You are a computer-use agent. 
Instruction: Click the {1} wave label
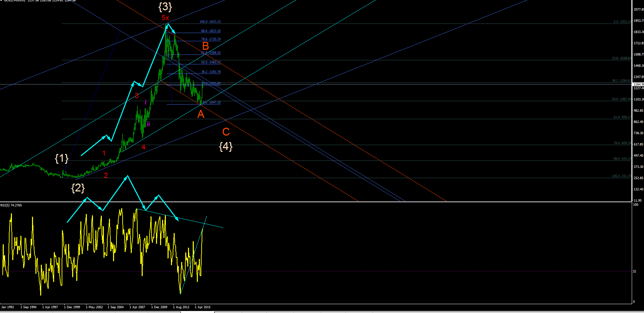[x=62, y=158]
